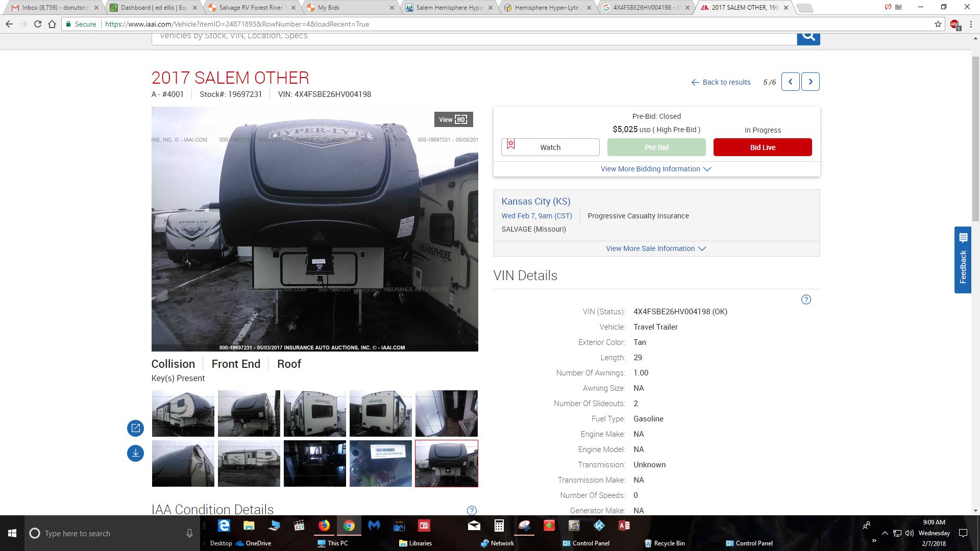Bookmark page with the star icon

point(938,24)
